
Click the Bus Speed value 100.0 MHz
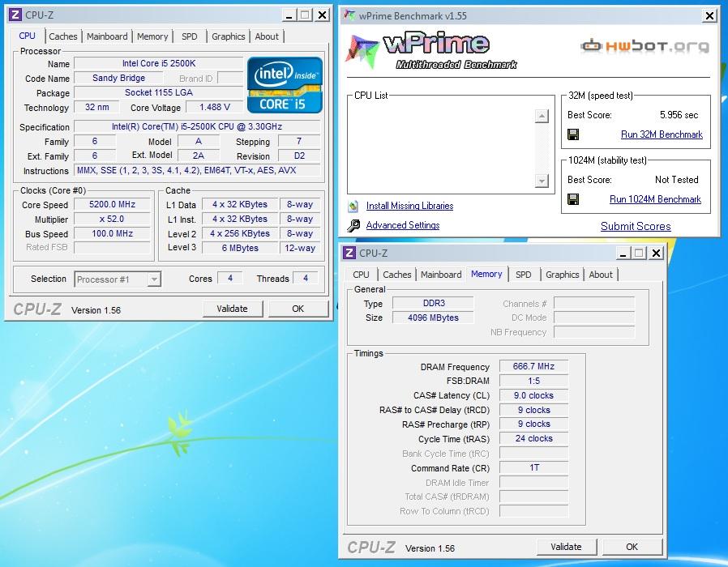(x=113, y=233)
